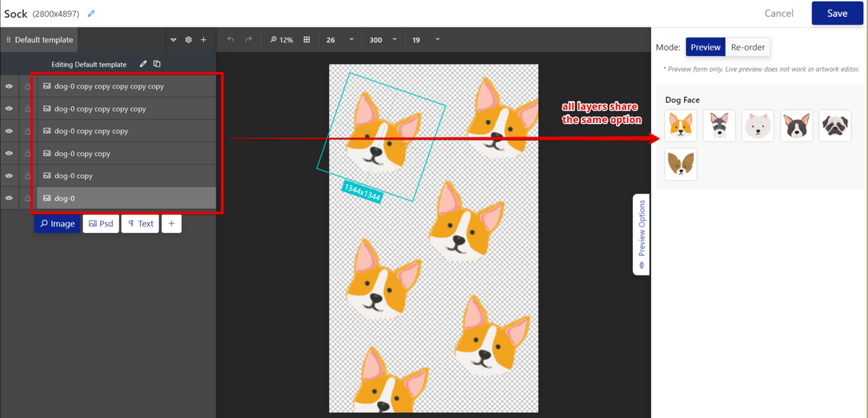
Task: Open the dropdown showing value 300
Action: tap(396, 40)
